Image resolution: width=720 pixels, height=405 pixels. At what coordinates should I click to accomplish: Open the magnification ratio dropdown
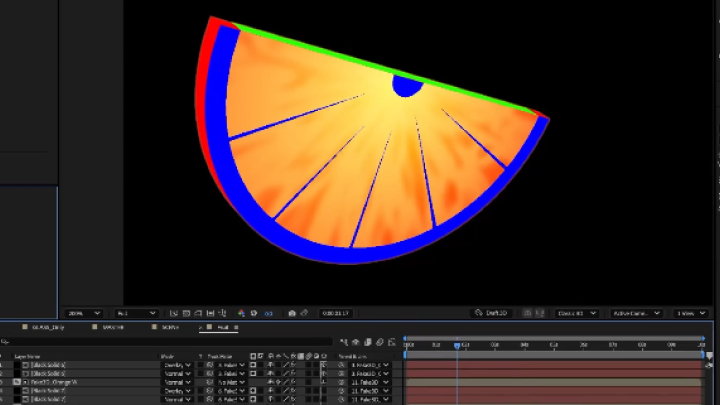(83, 313)
